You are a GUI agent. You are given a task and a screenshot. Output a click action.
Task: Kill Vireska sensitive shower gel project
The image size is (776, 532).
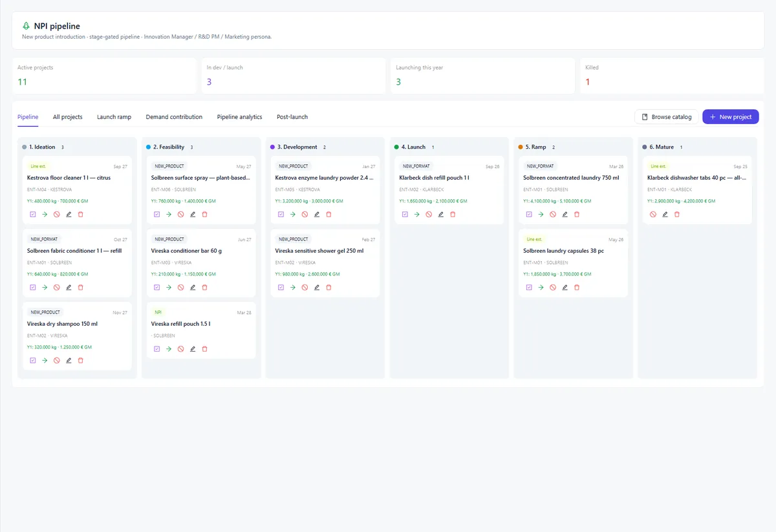coord(305,287)
